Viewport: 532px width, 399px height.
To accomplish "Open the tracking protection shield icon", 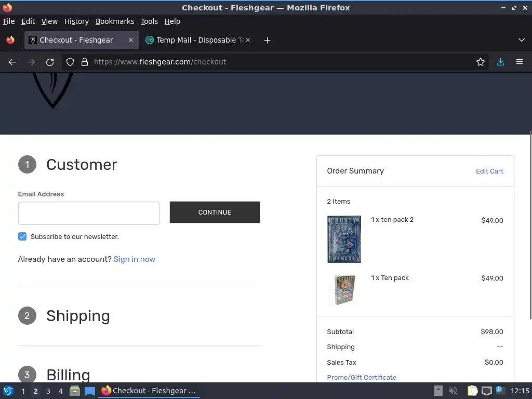I will pos(70,62).
